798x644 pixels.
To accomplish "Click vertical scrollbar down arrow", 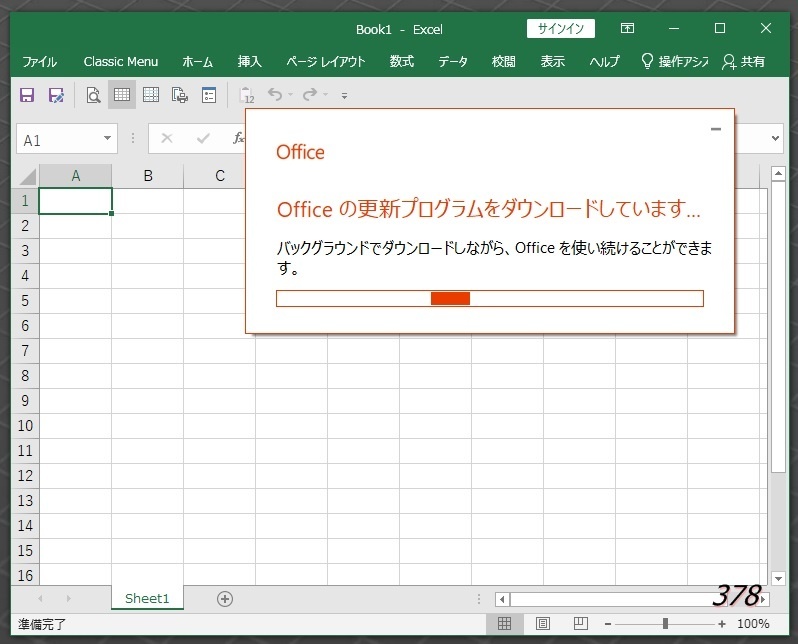I will [778, 578].
